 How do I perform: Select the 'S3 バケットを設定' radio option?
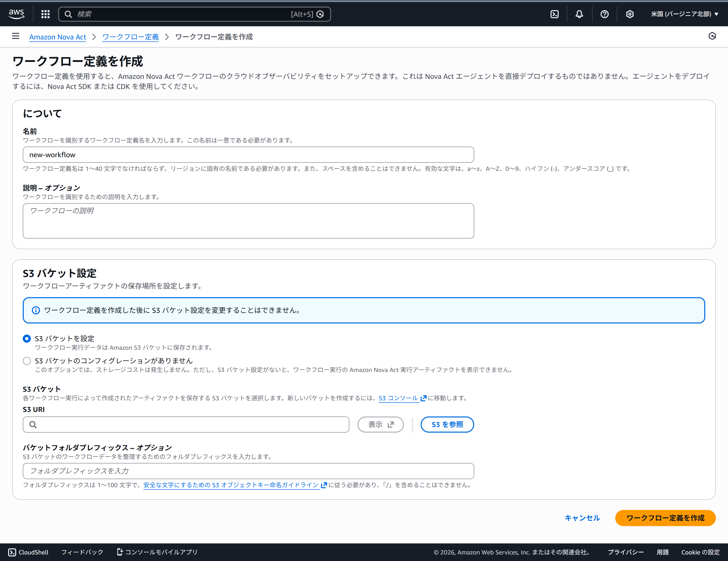pos(27,338)
